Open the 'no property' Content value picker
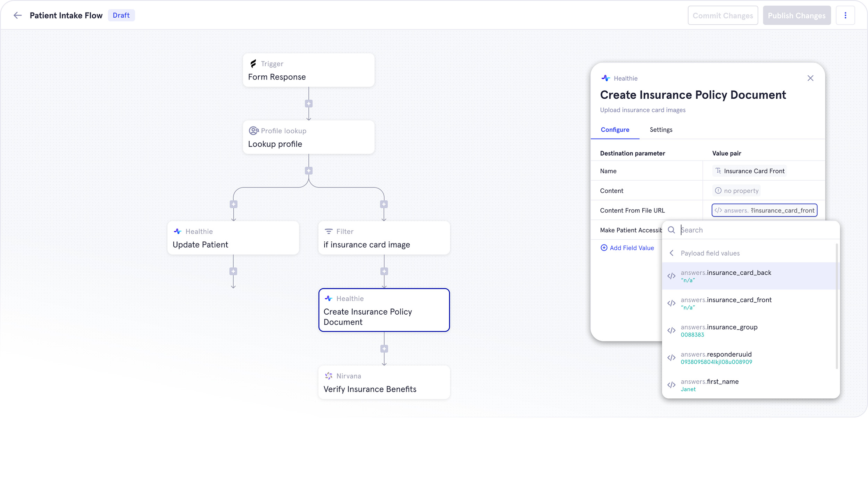This screenshot has width=868, height=480. pos(737,191)
